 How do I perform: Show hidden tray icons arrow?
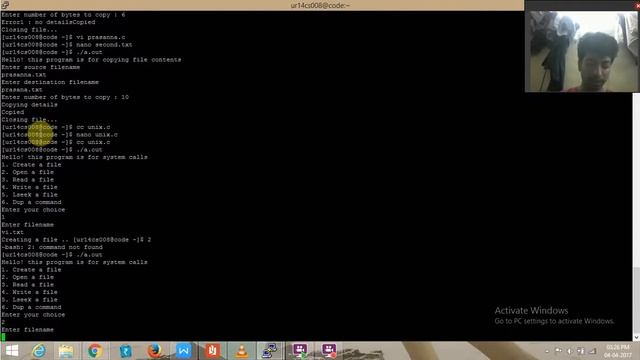coord(547,351)
